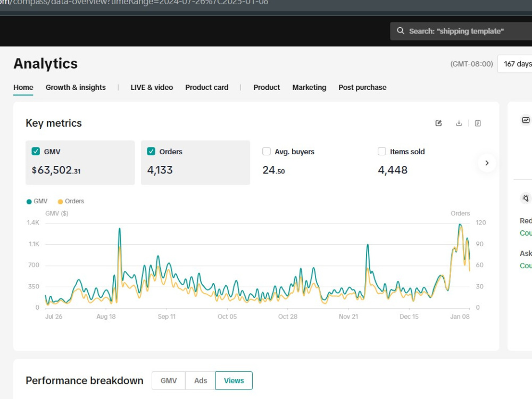Click the edit metrics pencil icon
Image resolution: width=532 pixels, height=399 pixels.
point(438,123)
